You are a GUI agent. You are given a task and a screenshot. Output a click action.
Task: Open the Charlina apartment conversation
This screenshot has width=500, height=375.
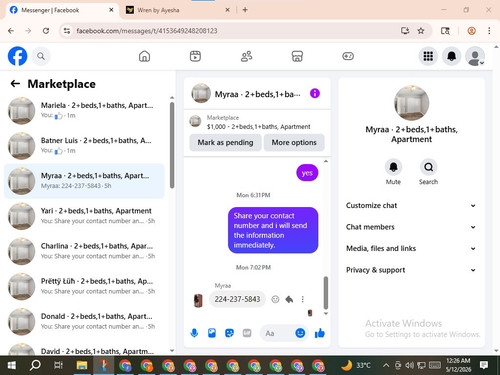click(84, 251)
